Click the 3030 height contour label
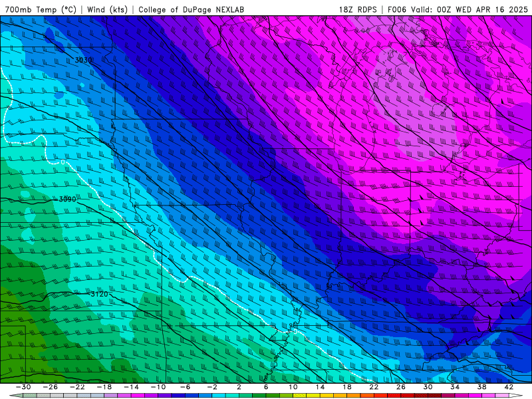 tap(83, 60)
